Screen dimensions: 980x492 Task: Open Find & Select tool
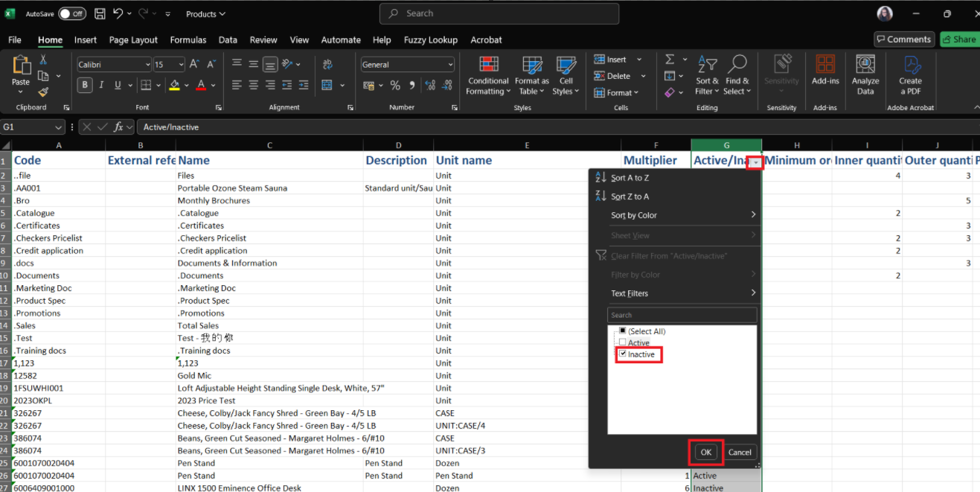pyautogui.click(x=737, y=66)
